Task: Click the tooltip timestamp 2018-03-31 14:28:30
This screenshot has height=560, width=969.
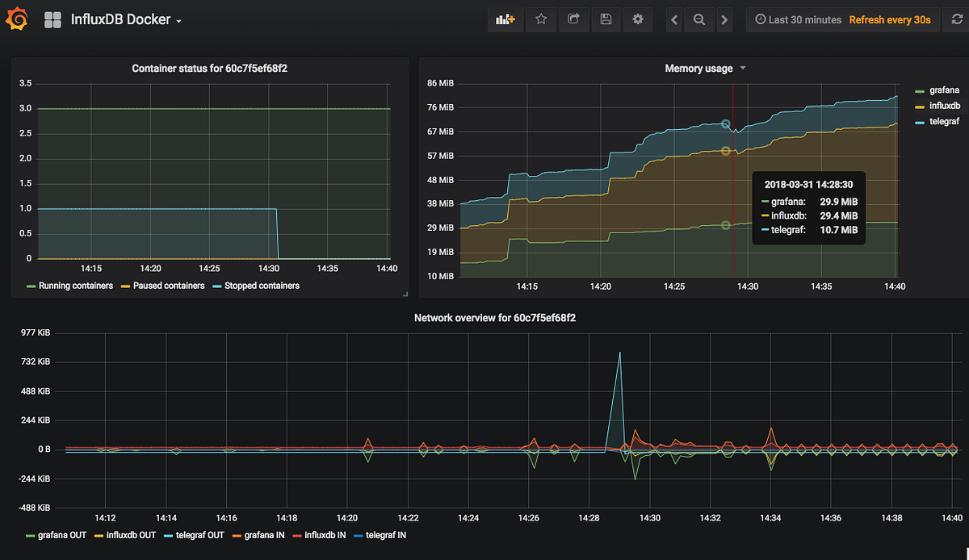Action: coord(808,184)
